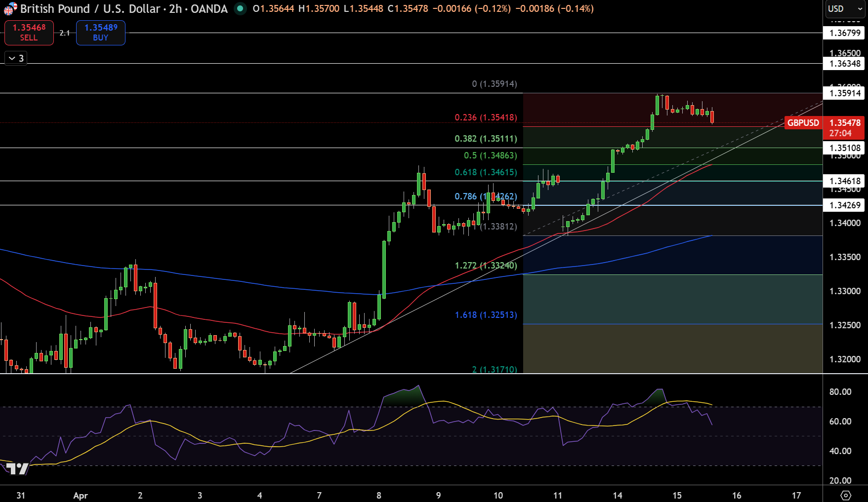Click the 2 (1.31710) Fibonacci label

coord(495,369)
